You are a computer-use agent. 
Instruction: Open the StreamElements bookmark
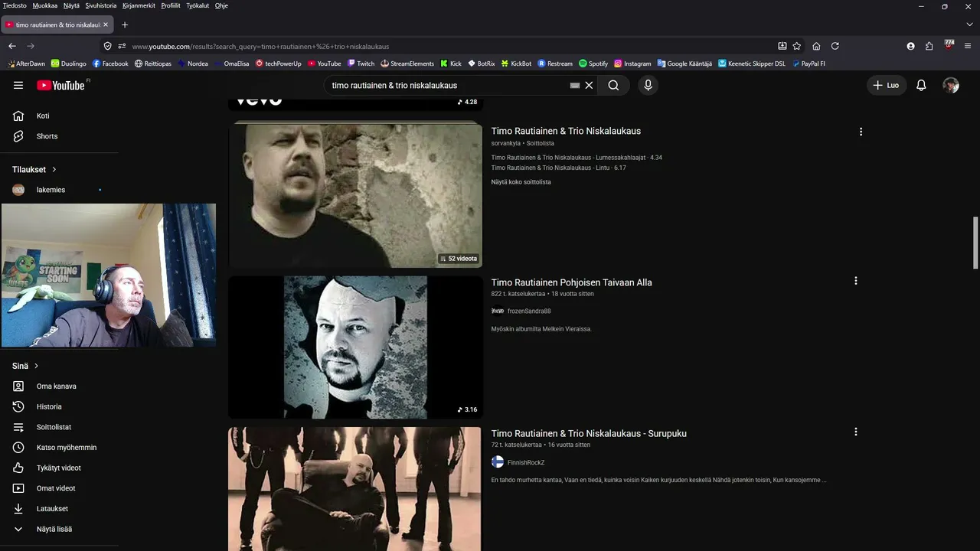coord(407,64)
